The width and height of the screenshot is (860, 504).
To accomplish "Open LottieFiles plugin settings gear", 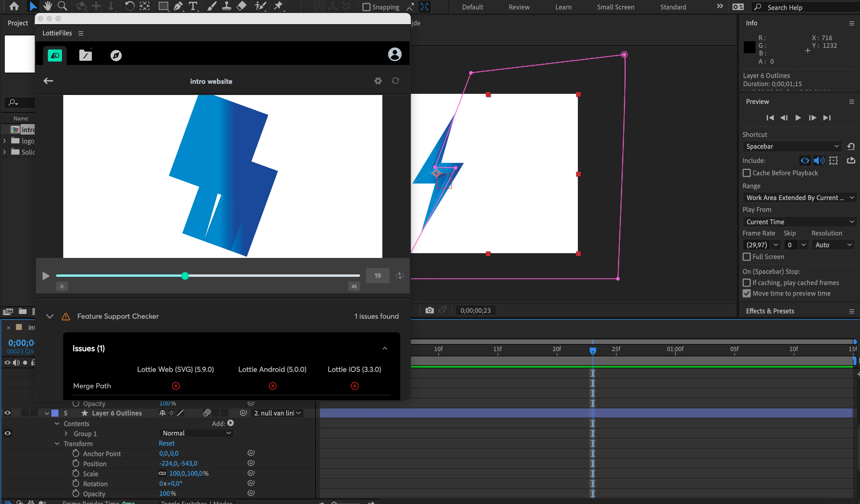I will click(x=378, y=81).
